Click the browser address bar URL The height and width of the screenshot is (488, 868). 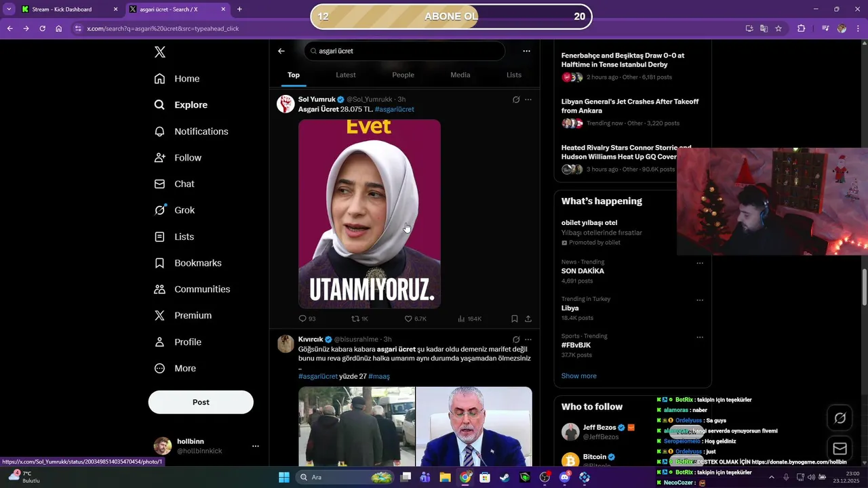pos(163,28)
